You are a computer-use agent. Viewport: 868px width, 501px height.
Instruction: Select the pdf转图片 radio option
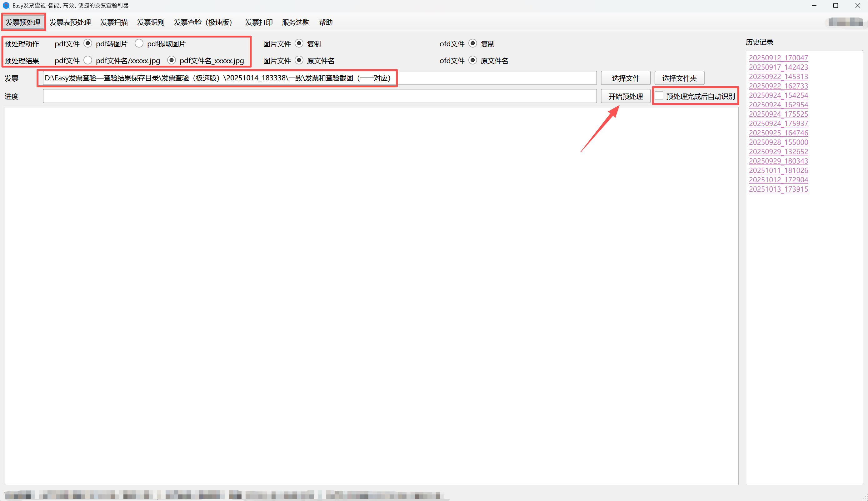(x=88, y=43)
